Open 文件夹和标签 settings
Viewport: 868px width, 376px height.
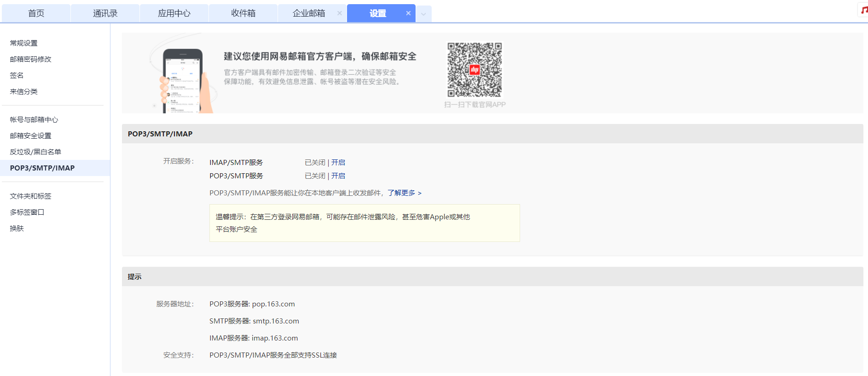coord(31,196)
